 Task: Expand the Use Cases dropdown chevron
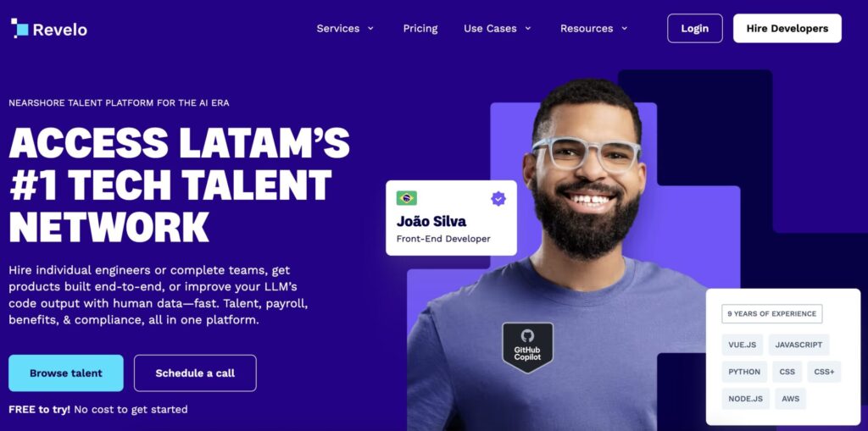[527, 28]
